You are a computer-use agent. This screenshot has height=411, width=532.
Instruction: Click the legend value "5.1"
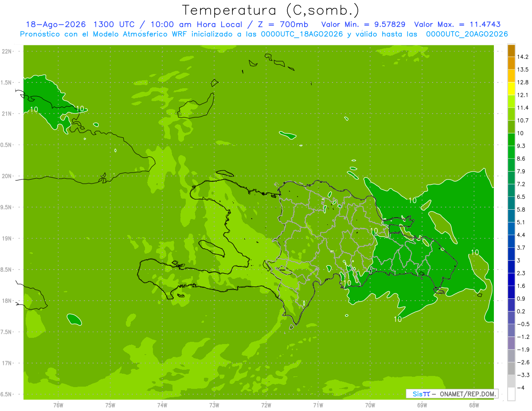pos(522,222)
